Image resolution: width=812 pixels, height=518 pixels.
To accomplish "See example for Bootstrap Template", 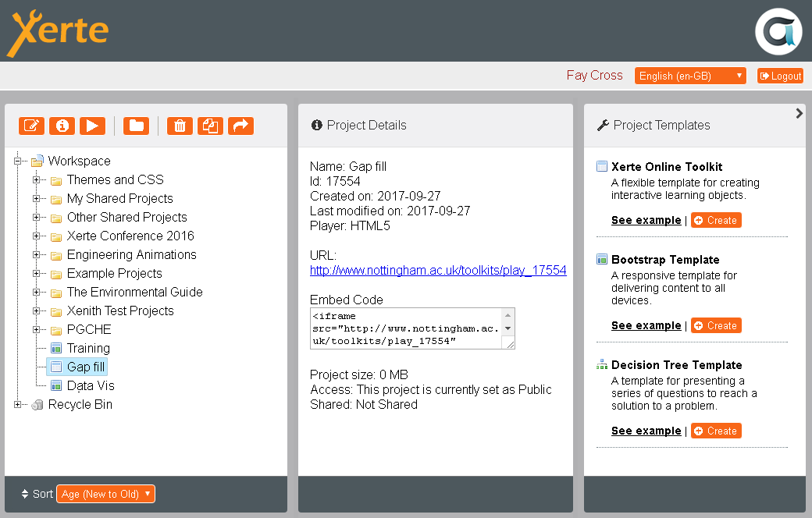I will click(646, 325).
